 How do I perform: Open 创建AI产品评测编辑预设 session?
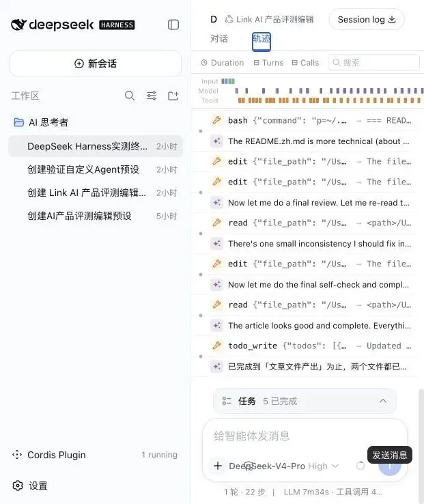(96, 216)
